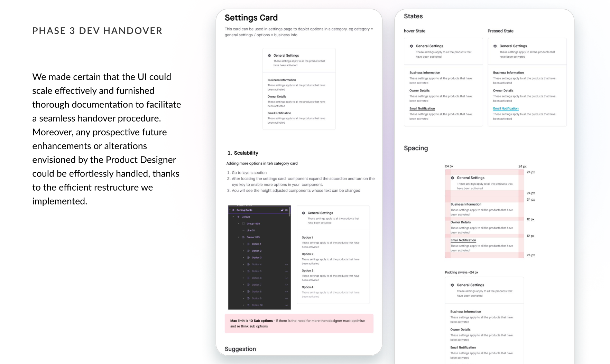Click the gear icon in the Option 1–4 example card
The height and width of the screenshot is (364, 610).
tap(304, 213)
